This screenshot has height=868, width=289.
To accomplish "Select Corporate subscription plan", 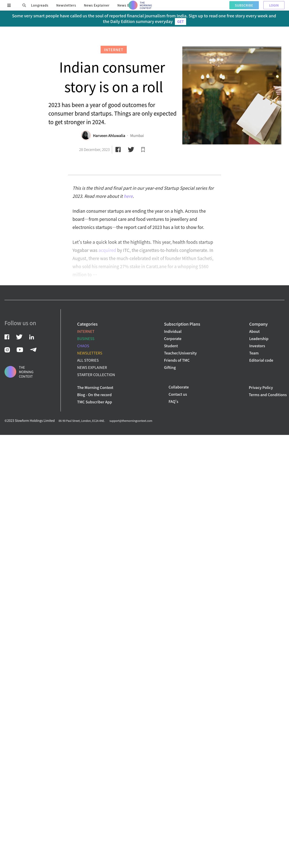I will [173, 339].
